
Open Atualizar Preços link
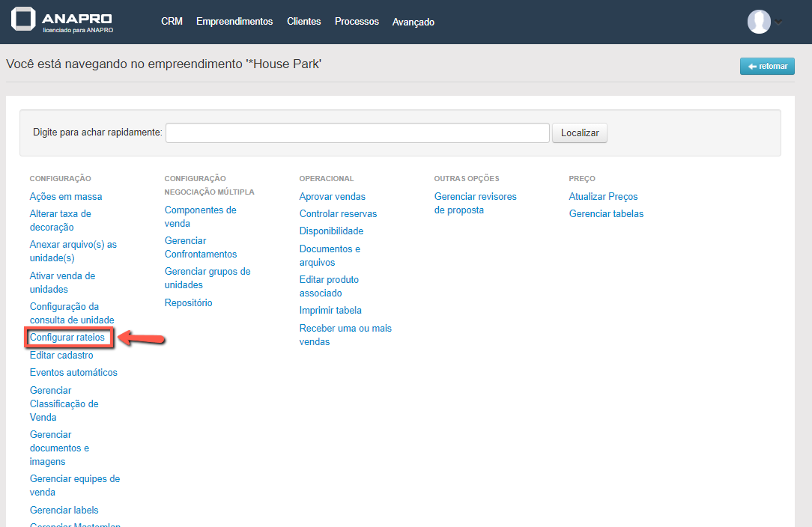click(x=603, y=197)
